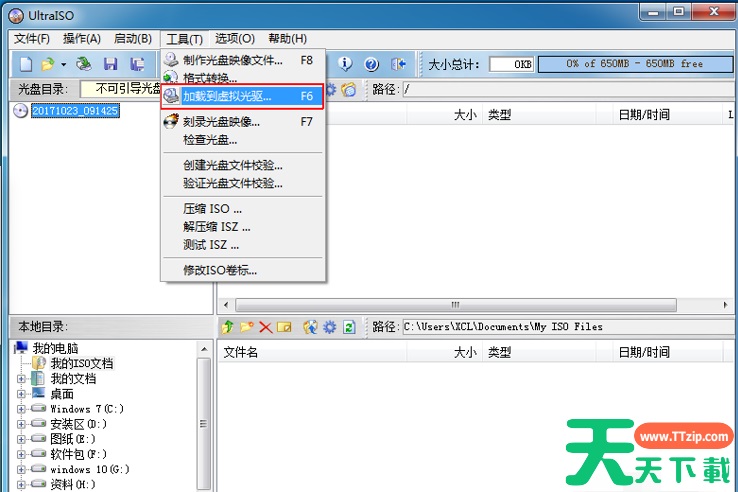Choose 刻录光盘映像 from the Tools menu
Image resolution: width=738 pixels, height=492 pixels.
pos(221,122)
